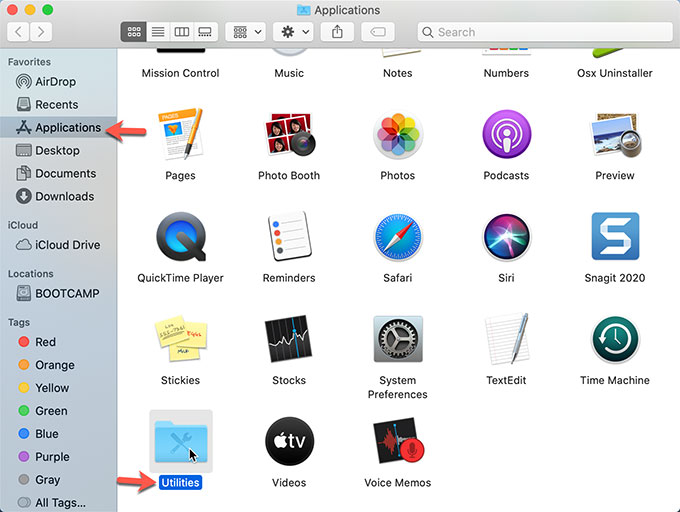Click the Tags section header
This screenshot has width=680, height=512.
coord(19,322)
